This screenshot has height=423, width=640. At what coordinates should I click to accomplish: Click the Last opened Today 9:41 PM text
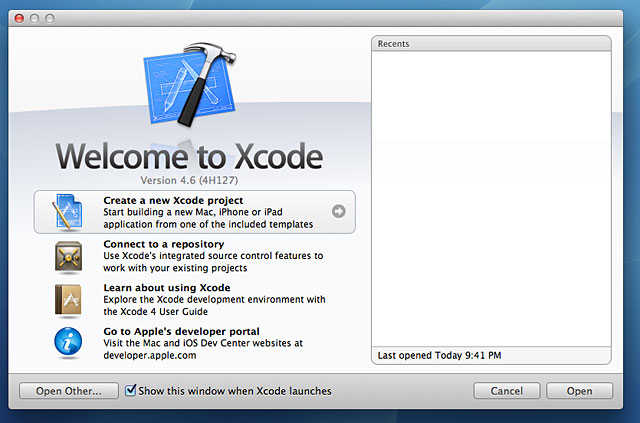[x=439, y=355]
